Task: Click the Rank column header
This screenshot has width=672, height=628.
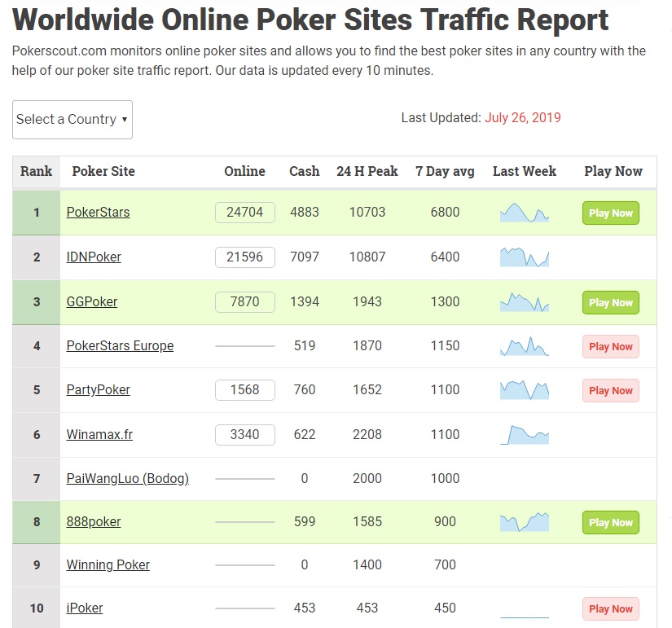Action: 36,172
